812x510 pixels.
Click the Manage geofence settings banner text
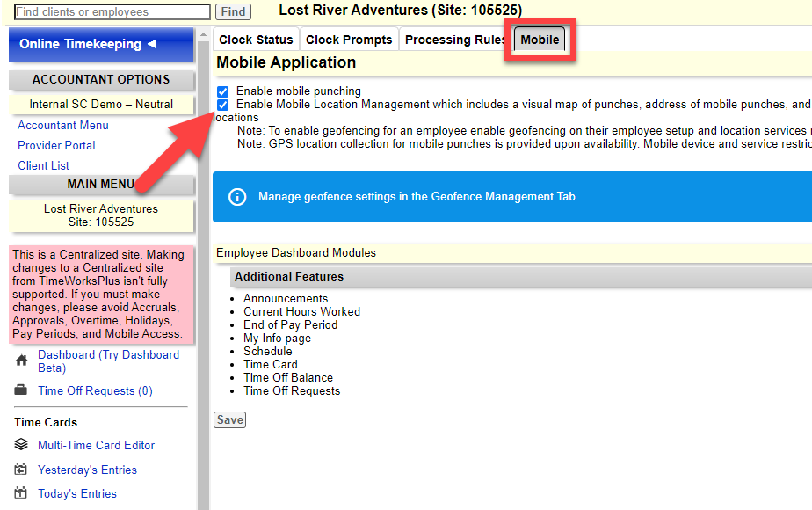[417, 196]
